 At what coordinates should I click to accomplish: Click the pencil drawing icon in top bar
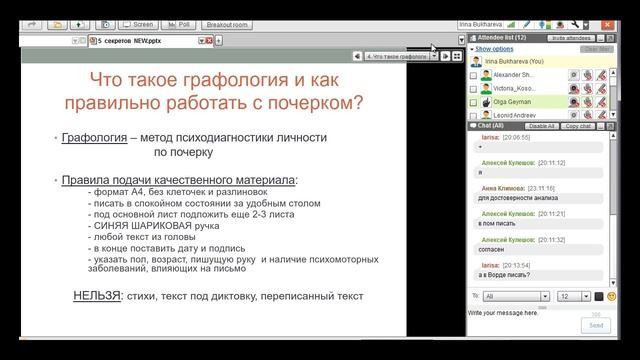coord(527,25)
